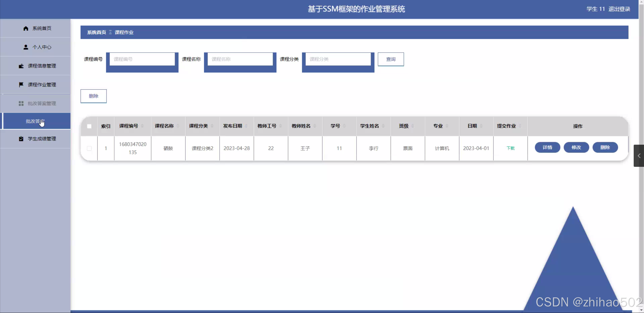
Task: Click the briefcase icon for 课程信息管理
Action: click(x=21, y=66)
